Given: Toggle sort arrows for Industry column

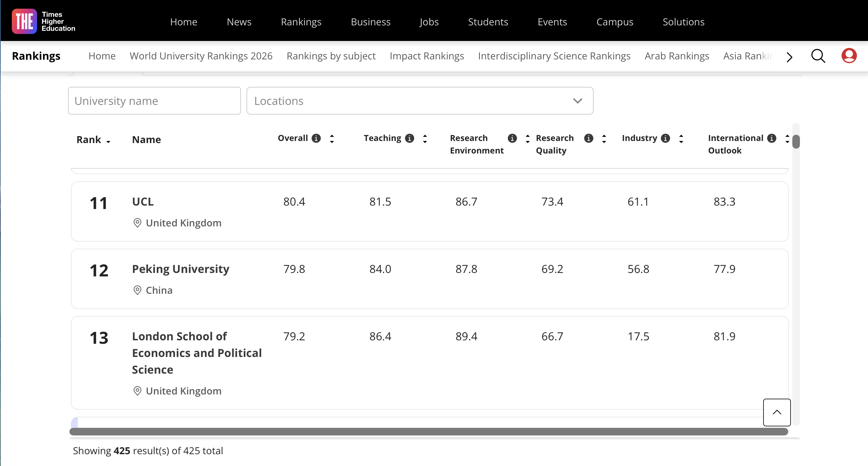Looking at the screenshot, I should click(681, 139).
